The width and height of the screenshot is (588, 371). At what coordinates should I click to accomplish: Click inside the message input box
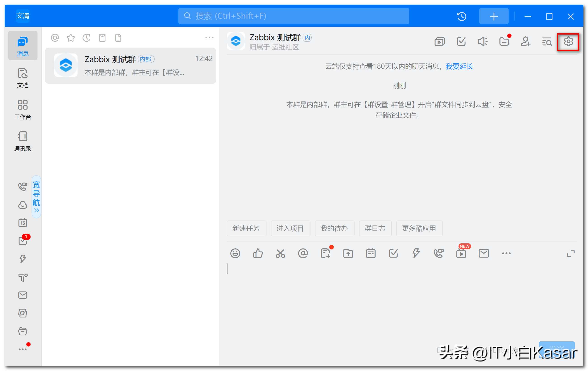(x=401, y=300)
